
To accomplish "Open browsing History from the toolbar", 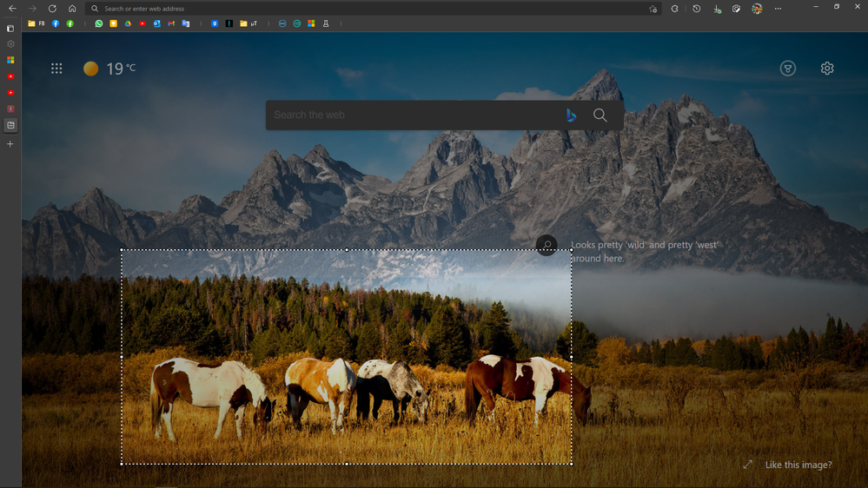I will point(696,9).
